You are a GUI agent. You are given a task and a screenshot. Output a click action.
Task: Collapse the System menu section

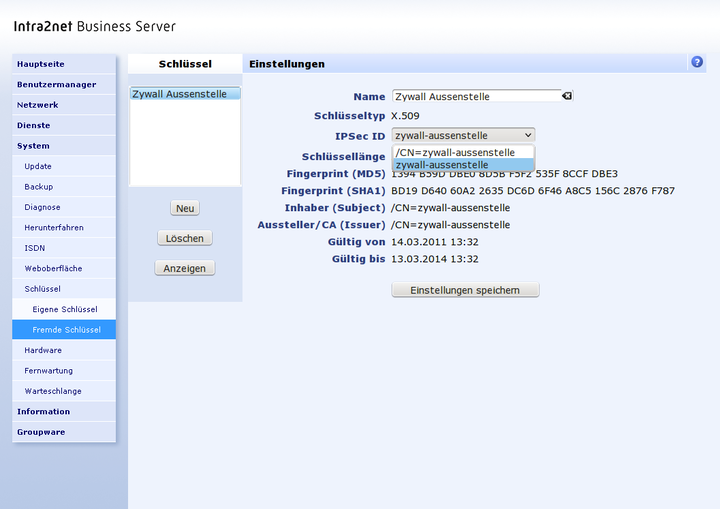[x=64, y=146]
